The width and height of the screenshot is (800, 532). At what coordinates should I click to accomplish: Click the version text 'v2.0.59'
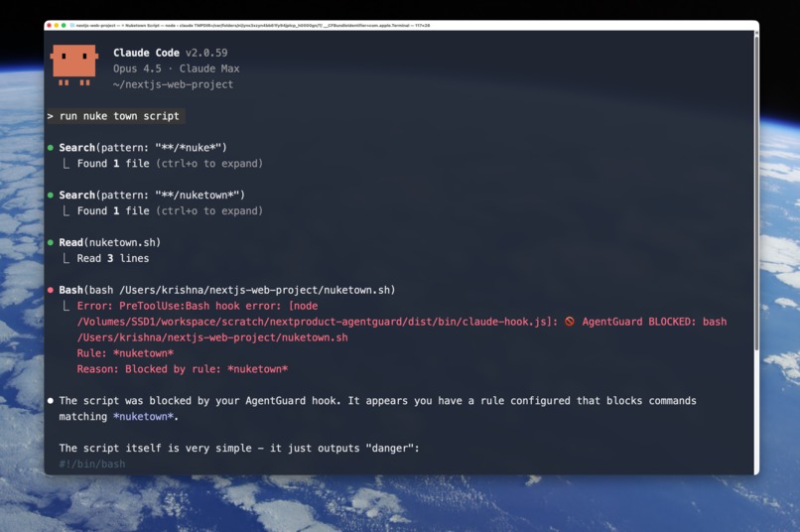(x=206, y=53)
